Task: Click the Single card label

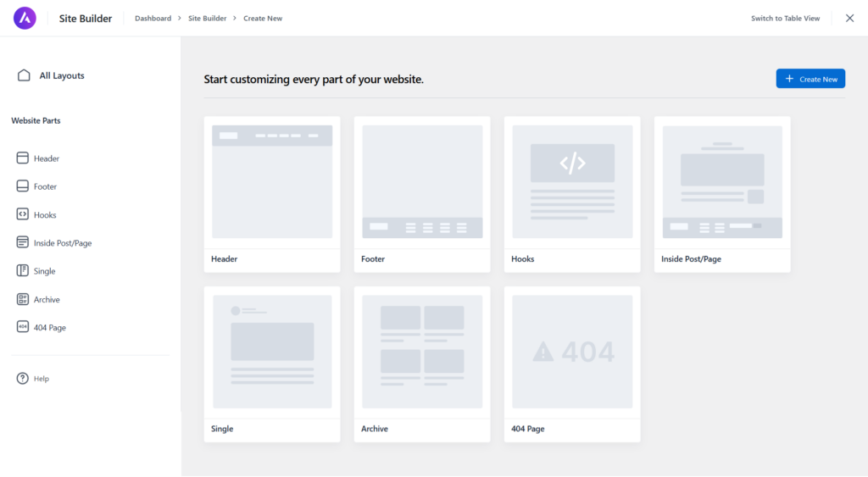Action: [x=222, y=429]
